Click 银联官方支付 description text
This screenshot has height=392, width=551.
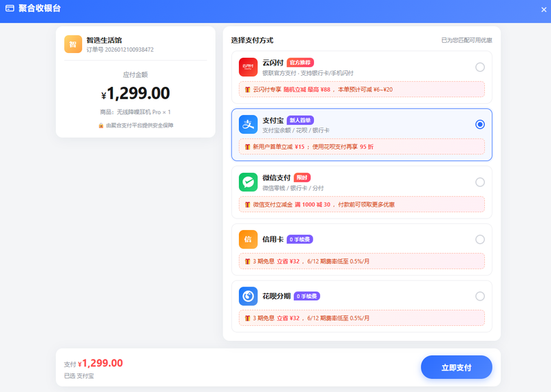(x=308, y=73)
